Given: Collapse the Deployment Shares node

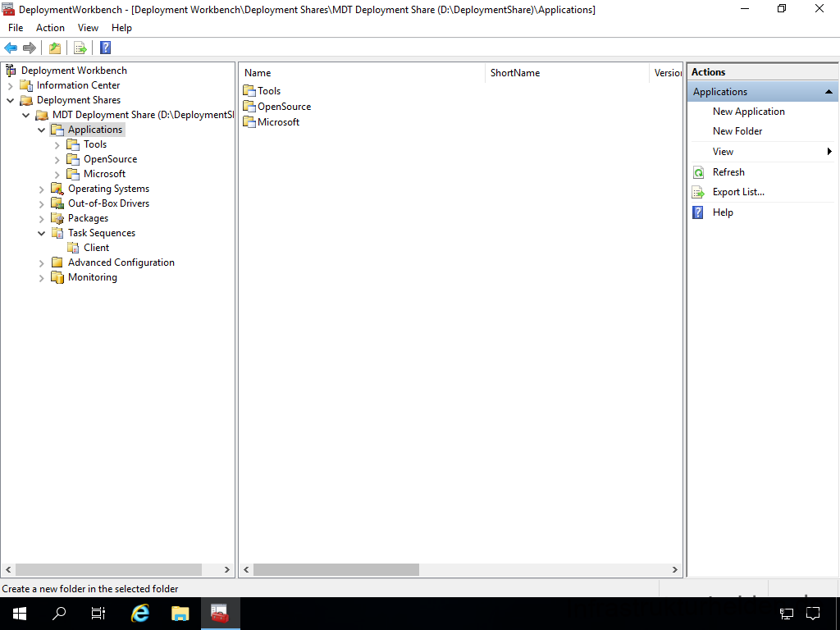Looking at the screenshot, I should (10, 100).
